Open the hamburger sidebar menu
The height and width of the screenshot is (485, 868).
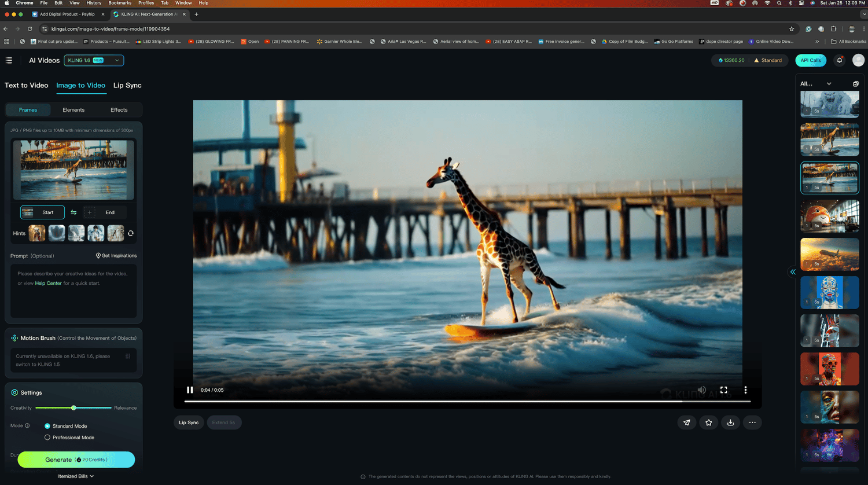[9, 60]
